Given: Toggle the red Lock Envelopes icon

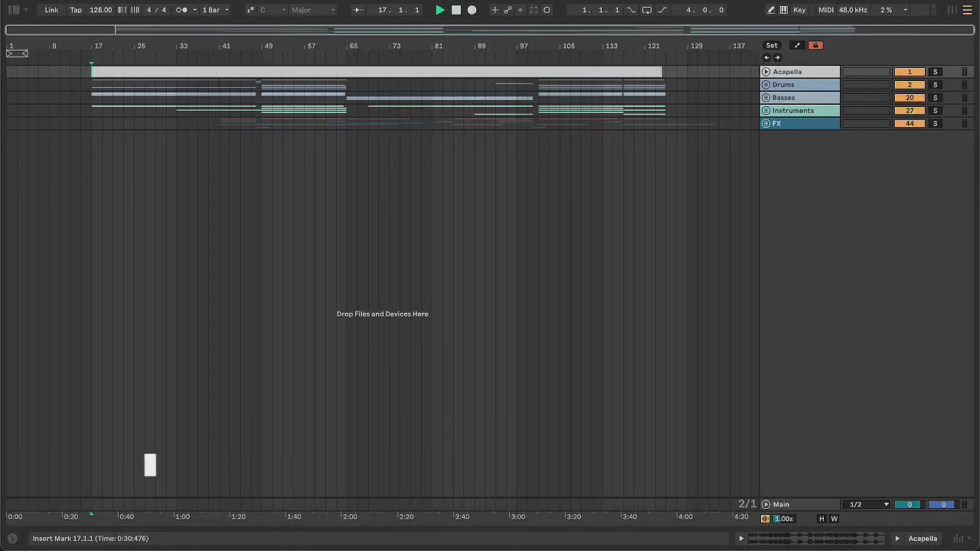Looking at the screenshot, I should [815, 46].
